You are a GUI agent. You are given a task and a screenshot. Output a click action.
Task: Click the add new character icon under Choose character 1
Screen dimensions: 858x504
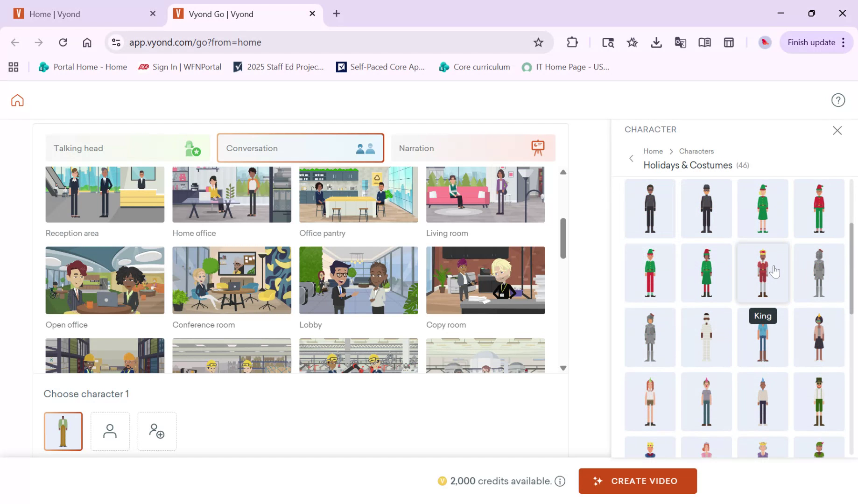point(157,431)
